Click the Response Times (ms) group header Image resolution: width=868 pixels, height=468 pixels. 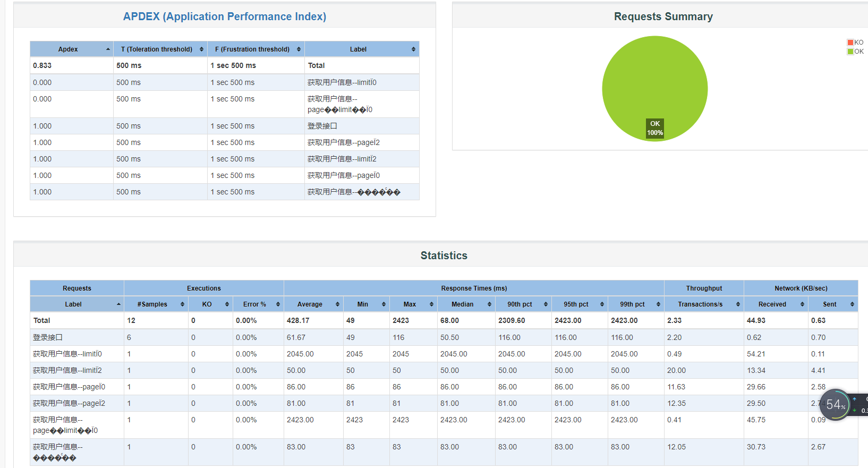coord(474,288)
